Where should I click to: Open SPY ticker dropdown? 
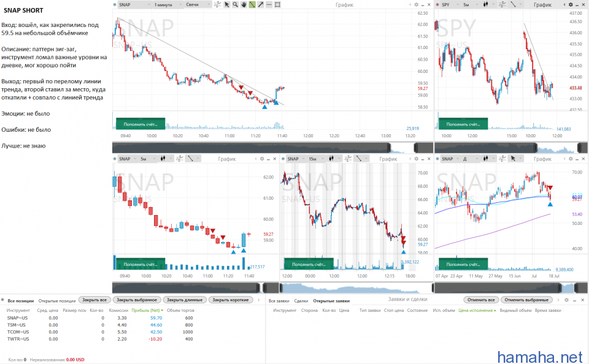point(450,4)
